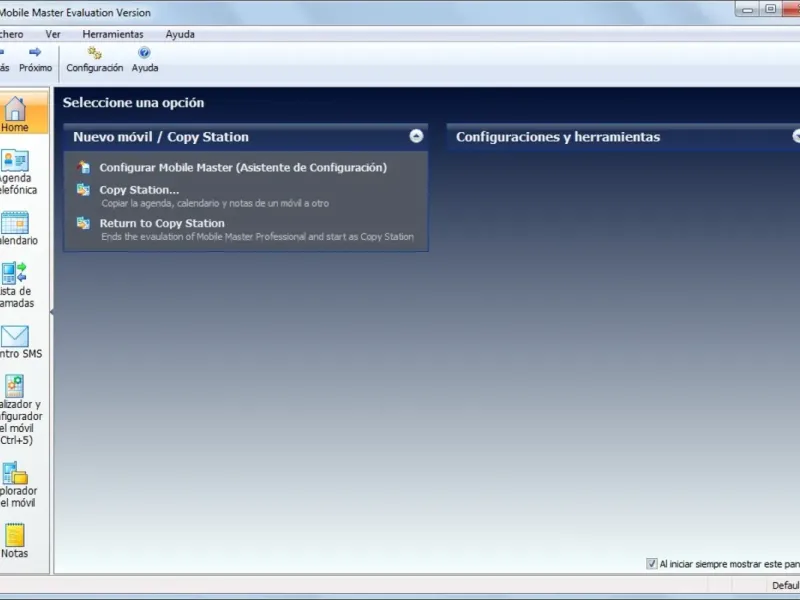Click the 'Seleccione una opción' heading
The image size is (800, 600).
[x=134, y=103]
